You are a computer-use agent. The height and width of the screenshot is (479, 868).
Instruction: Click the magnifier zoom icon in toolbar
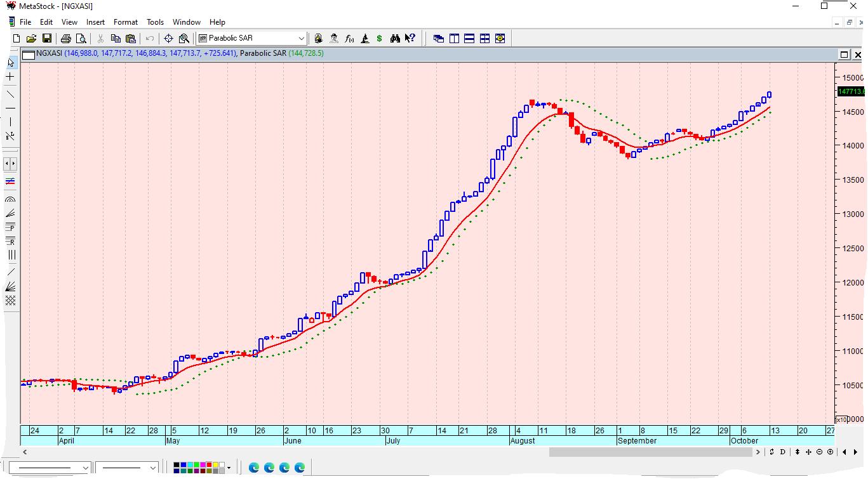184,39
